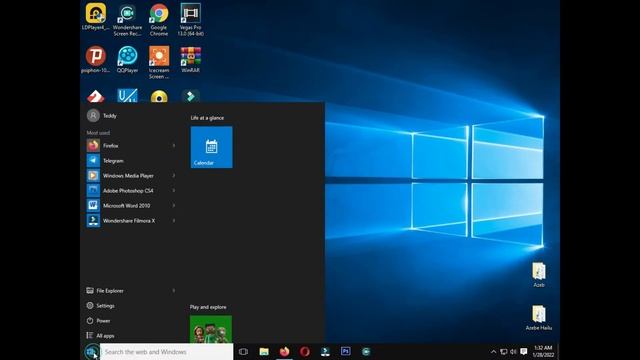This screenshot has height=360, width=640.
Task: Click the Life at a glance group header
Action: click(207, 118)
